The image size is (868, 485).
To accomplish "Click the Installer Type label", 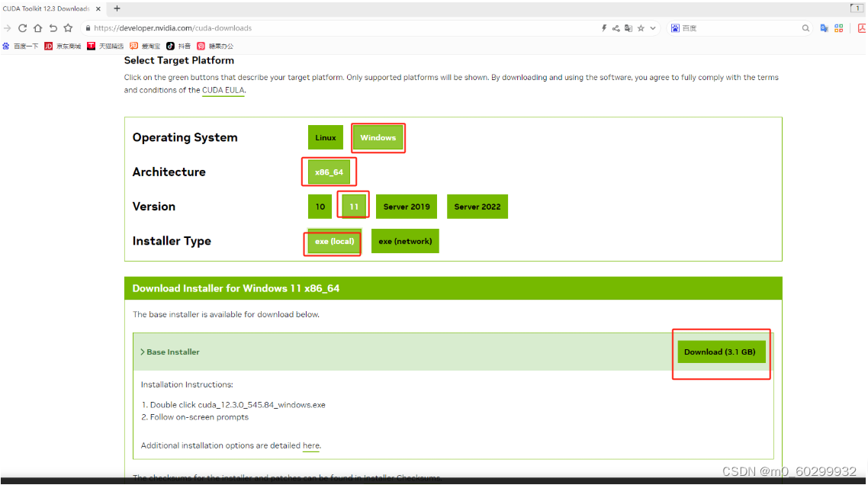I will click(172, 242).
